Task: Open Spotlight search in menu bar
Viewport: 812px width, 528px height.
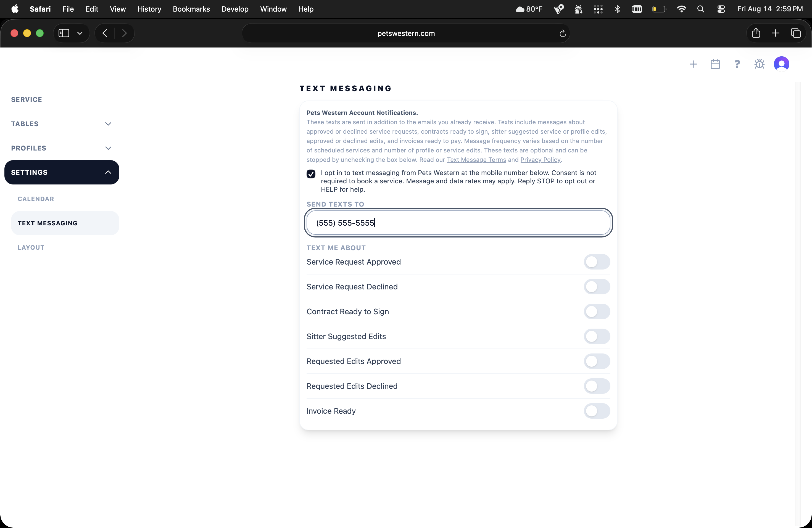Action: [701, 9]
